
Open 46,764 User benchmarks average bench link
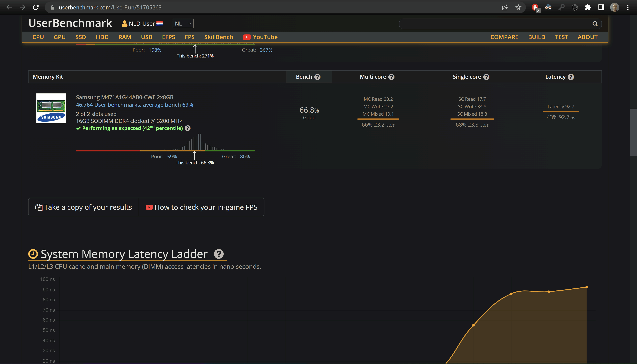click(x=134, y=105)
